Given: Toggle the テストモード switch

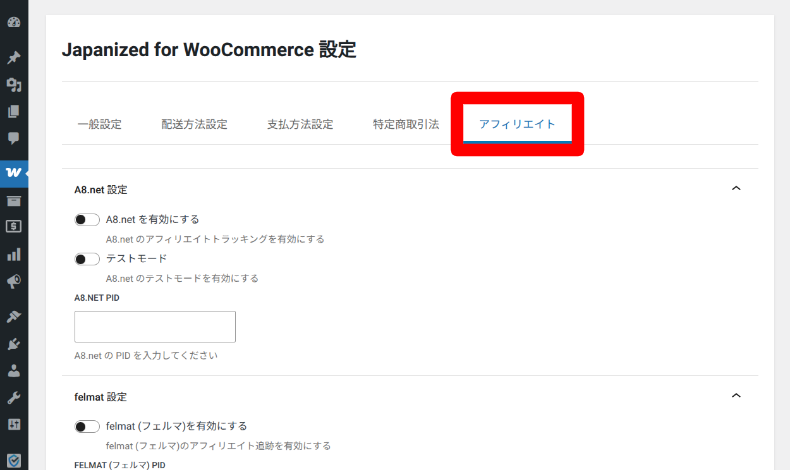Looking at the screenshot, I should (x=87, y=259).
